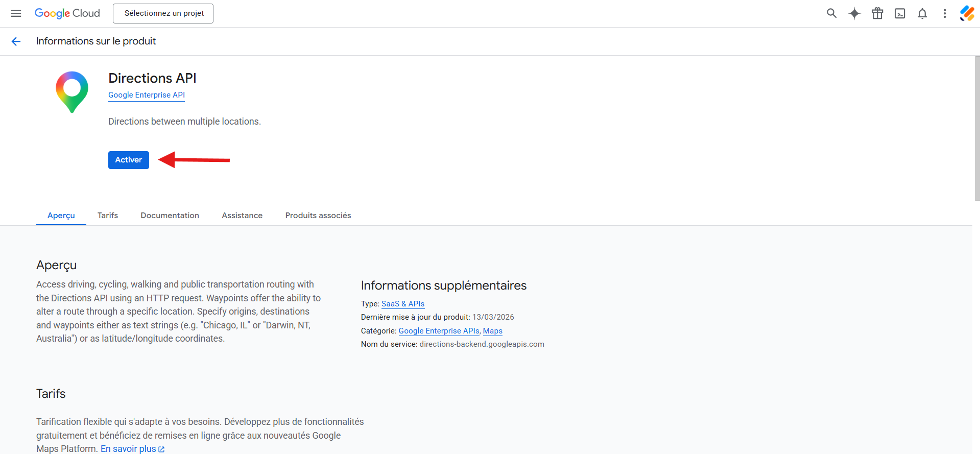Viewport: 980px width, 454px height.
Task: Click the account avatar icon
Action: click(x=967, y=13)
